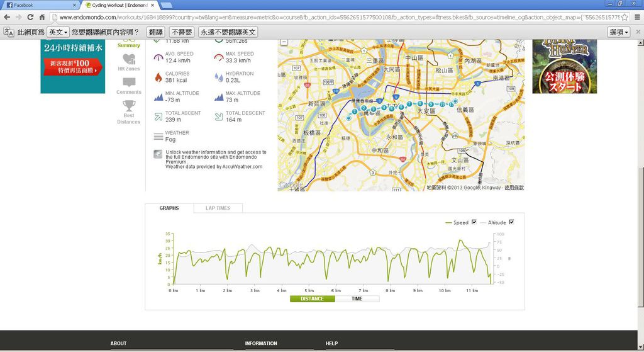The height and width of the screenshot is (352, 644).
Task: Click the INFORMATION footer heading
Action: point(261,343)
